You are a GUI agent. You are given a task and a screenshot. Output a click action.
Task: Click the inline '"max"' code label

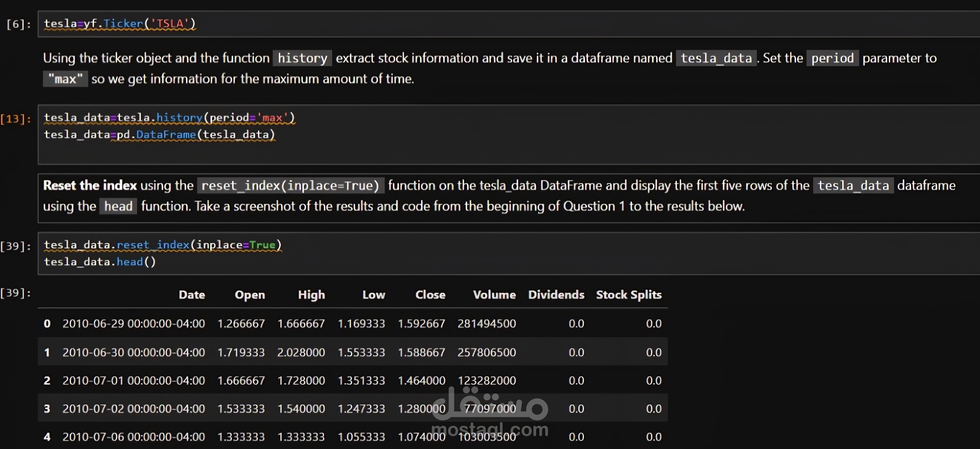[x=65, y=79]
